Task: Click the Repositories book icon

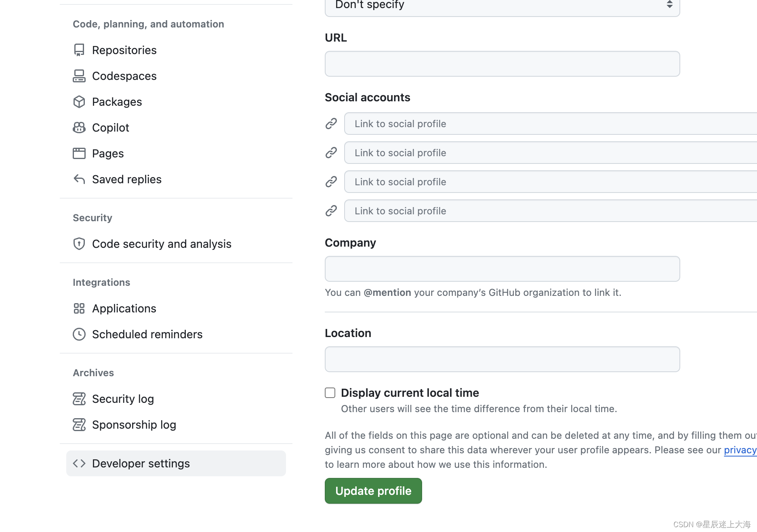Action: [79, 50]
